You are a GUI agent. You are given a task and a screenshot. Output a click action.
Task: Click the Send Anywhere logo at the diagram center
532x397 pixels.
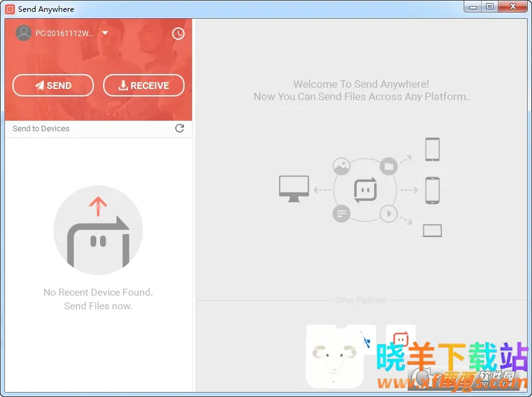[365, 190]
